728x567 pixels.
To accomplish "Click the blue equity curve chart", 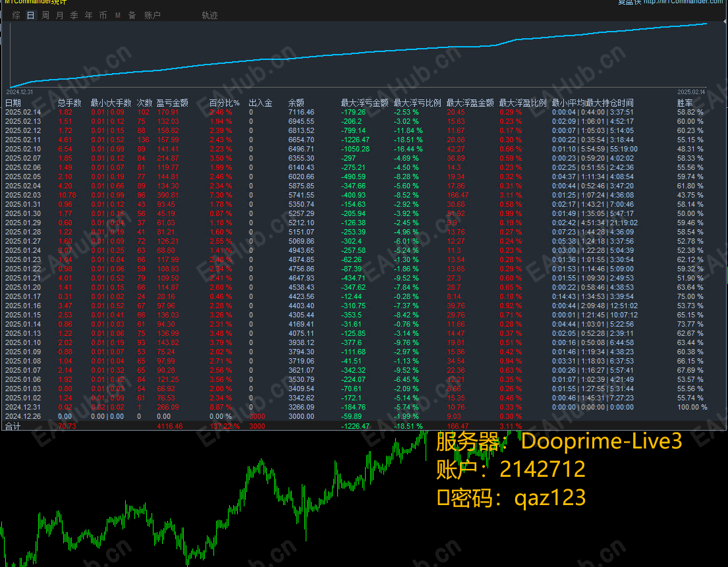I will pyautogui.click(x=358, y=55).
